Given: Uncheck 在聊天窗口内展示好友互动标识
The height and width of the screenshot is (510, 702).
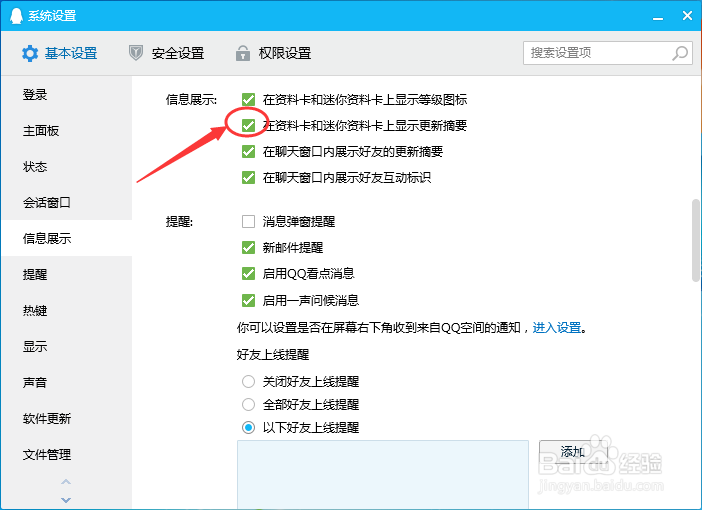Looking at the screenshot, I should tap(248, 178).
